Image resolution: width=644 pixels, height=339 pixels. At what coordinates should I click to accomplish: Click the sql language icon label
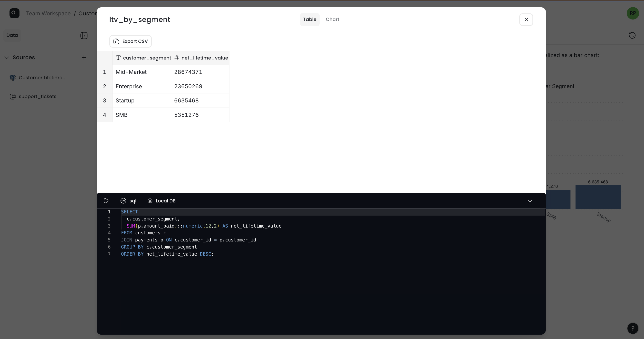[129, 201]
